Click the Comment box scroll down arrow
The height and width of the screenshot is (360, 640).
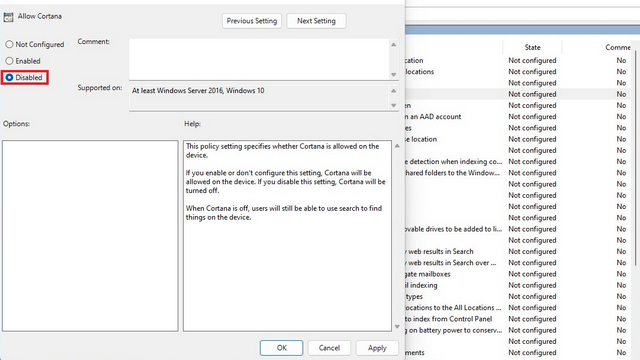pos(393,75)
